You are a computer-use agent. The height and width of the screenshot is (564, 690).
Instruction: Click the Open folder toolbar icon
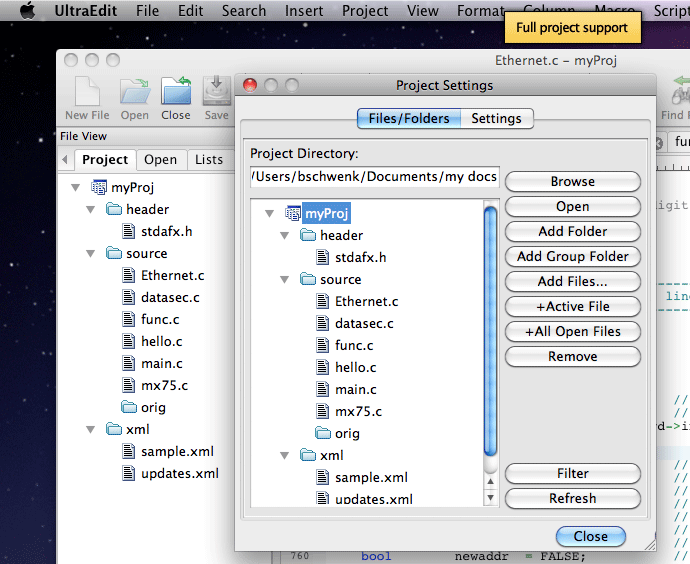[x=135, y=91]
